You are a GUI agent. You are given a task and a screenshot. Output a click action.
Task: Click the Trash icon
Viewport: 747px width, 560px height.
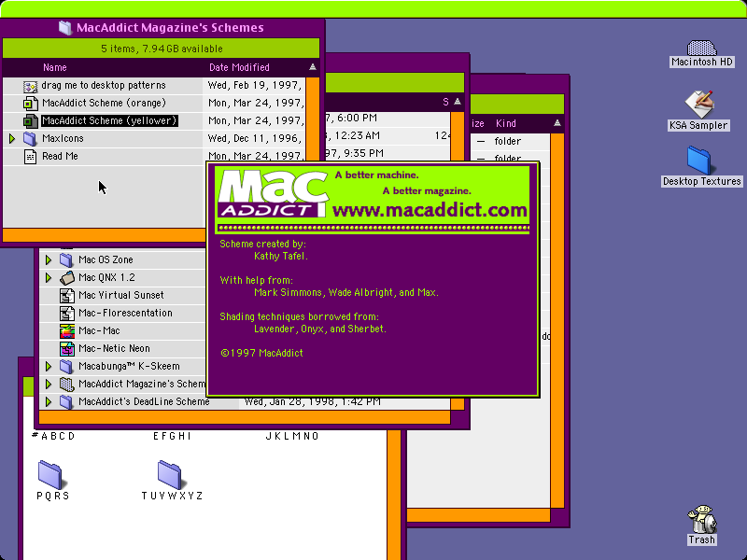click(x=702, y=519)
